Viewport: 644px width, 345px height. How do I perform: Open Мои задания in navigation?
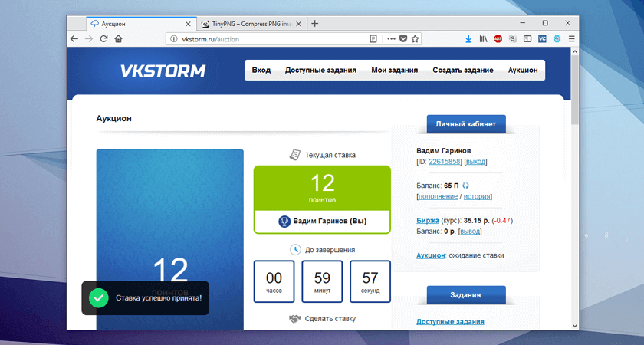(x=394, y=71)
